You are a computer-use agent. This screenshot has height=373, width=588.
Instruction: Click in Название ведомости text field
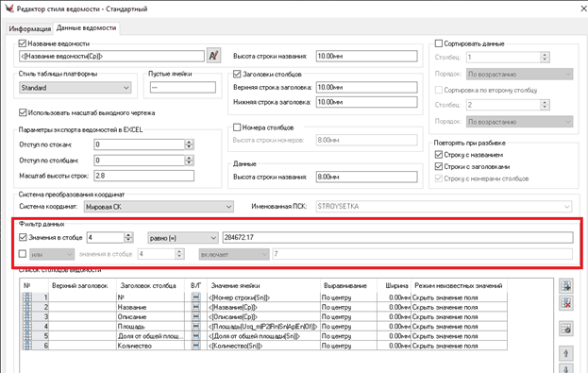pyautogui.click(x=111, y=56)
